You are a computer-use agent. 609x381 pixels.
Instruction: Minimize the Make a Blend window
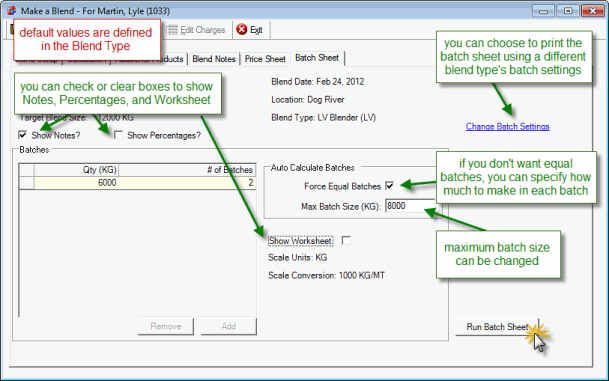[543, 11]
